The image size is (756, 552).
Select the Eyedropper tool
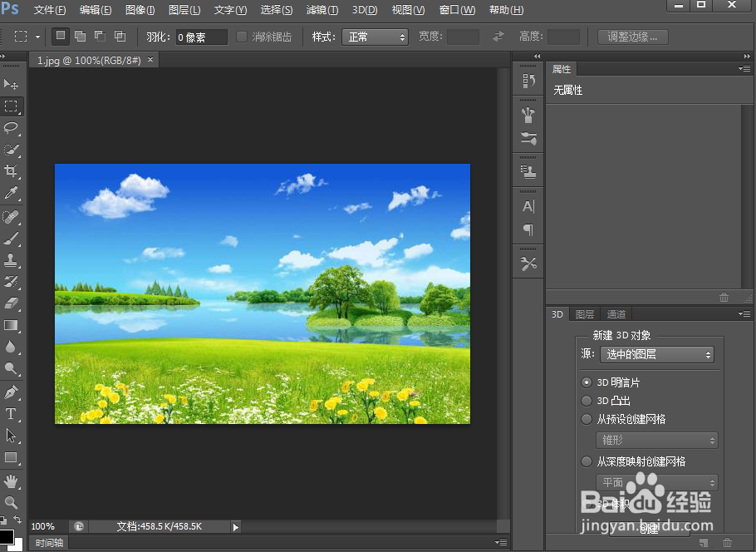[x=11, y=193]
